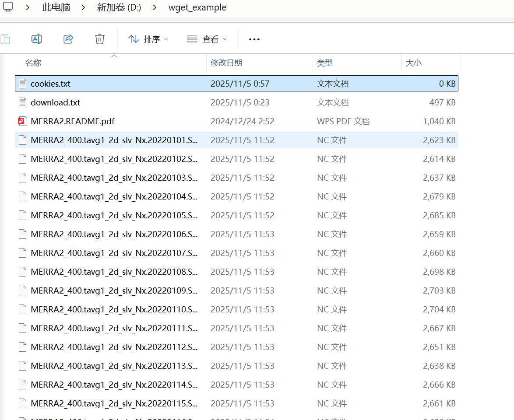This screenshot has width=514, height=420.
Task: Click the 2,659 KB size cell
Action: pyautogui.click(x=439, y=234)
